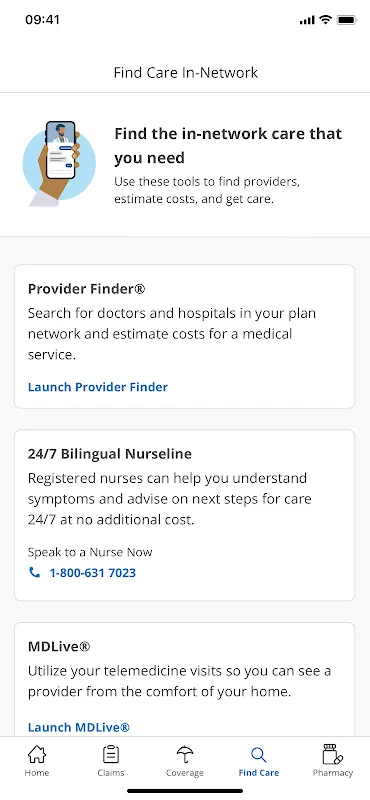Tap the Wi-Fi status icon
Image resolution: width=370 pixels, height=800 pixels.
pos(325,20)
